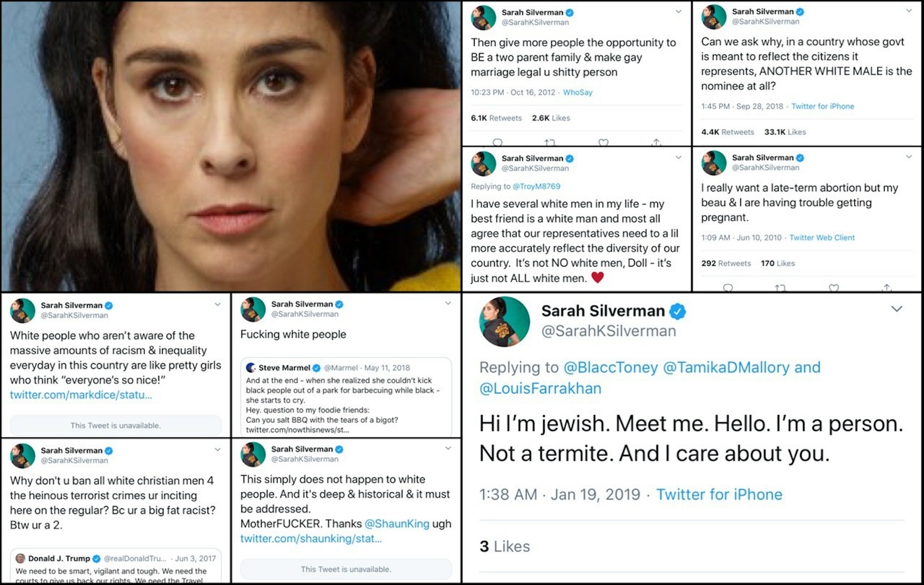Open chevron menu on the "Fucking white people" tweet
The image size is (924, 585).
(x=448, y=303)
